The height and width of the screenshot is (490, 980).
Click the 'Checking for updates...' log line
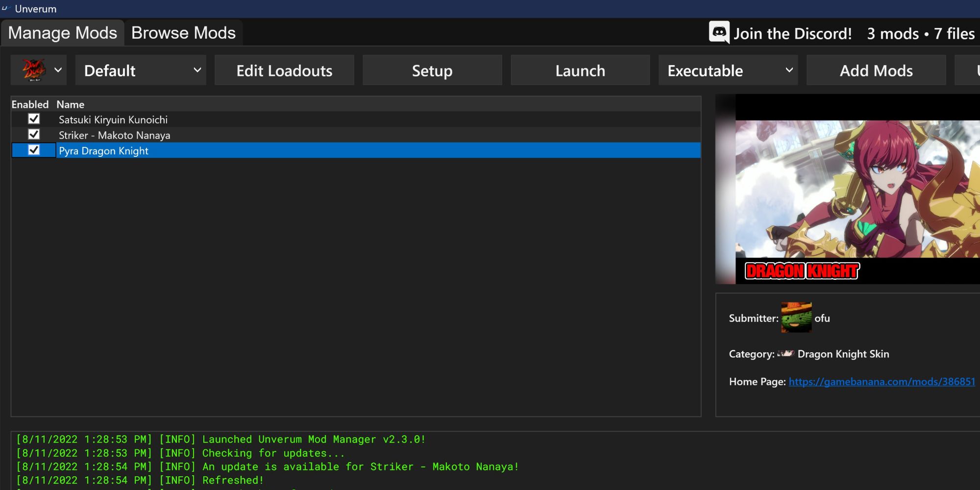tap(180, 453)
